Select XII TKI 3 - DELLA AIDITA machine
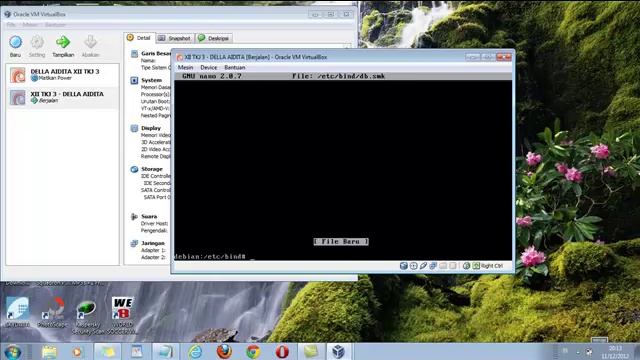 [x=62, y=97]
